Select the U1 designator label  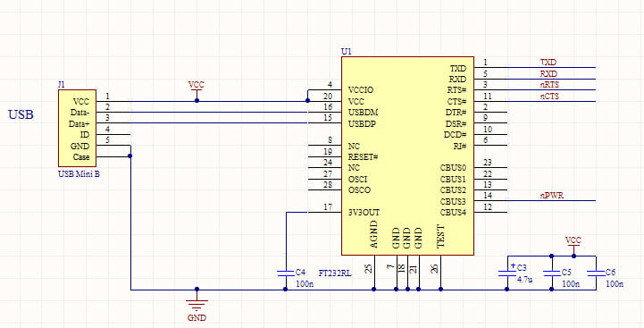point(347,52)
